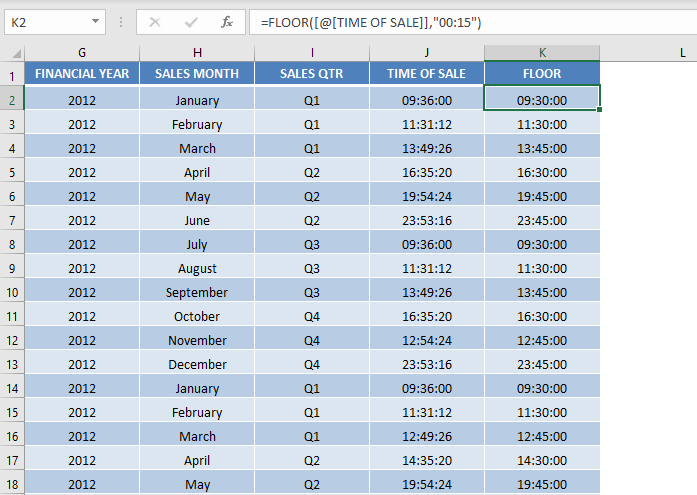Select row 2 header
Image resolution: width=697 pixels, height=495 pixels.
pos(12,98)
